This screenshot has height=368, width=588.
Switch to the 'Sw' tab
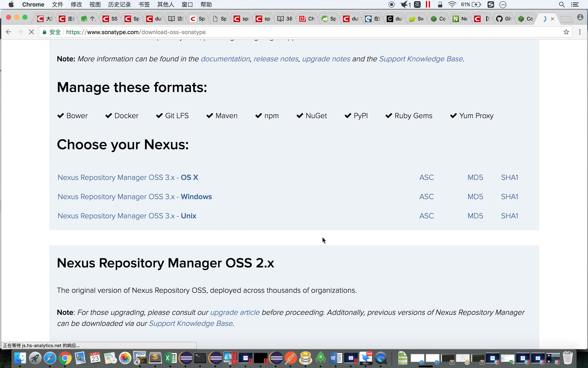[x=416, y=19]
